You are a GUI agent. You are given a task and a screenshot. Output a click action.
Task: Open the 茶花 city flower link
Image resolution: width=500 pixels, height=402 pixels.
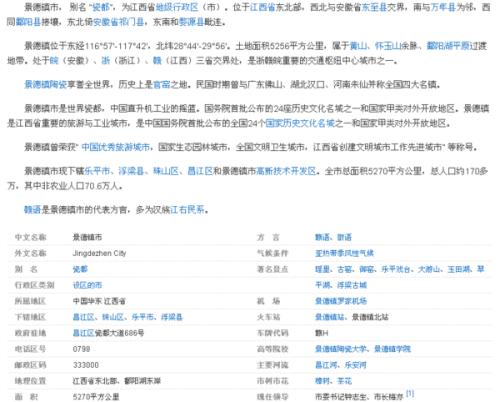pyautogui.click(x=344, y=381)
